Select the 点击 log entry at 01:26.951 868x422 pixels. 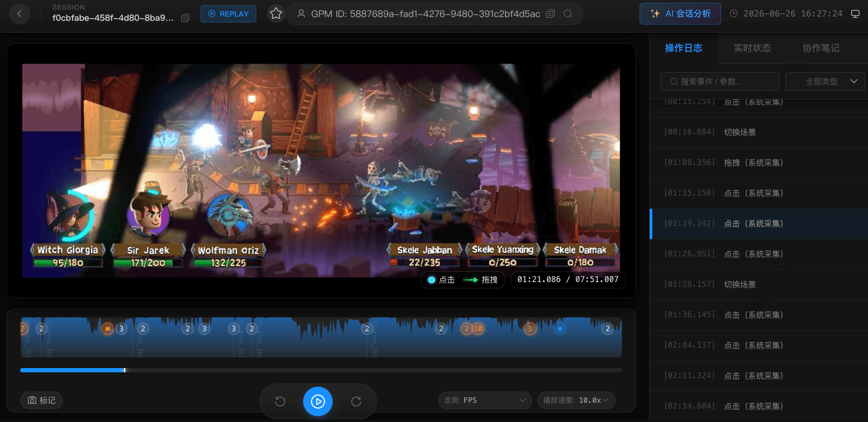click(759, 254)
